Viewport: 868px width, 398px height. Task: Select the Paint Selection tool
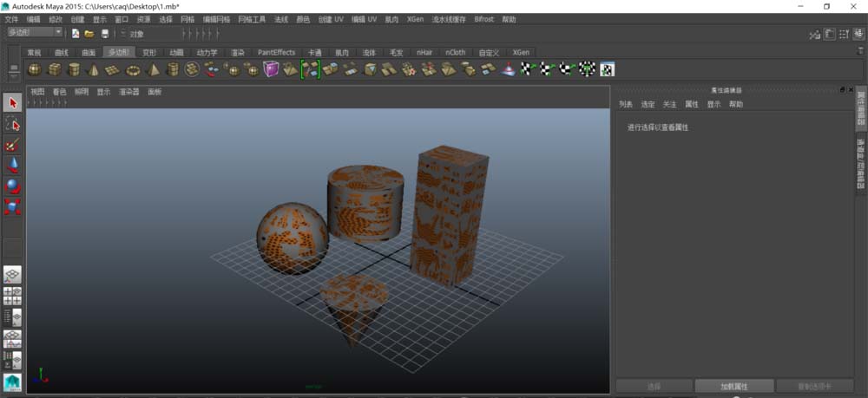(x=13, y=145)
